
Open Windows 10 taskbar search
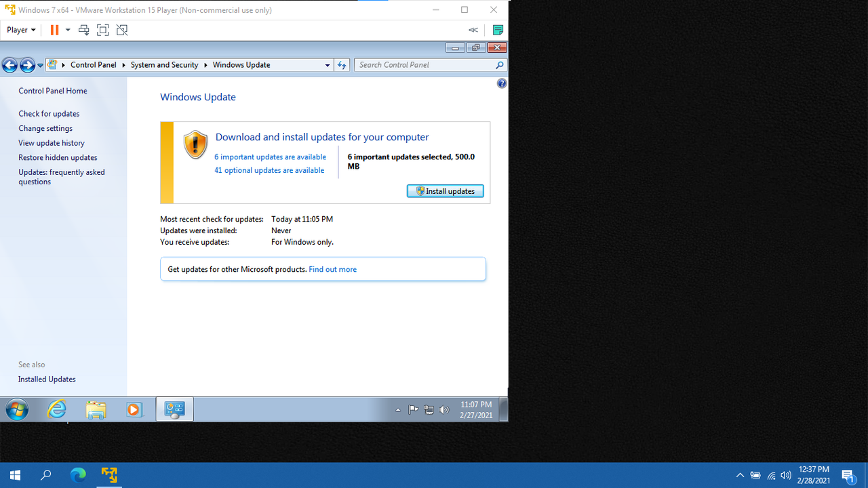pyautogui.click(x=46, y=475)
